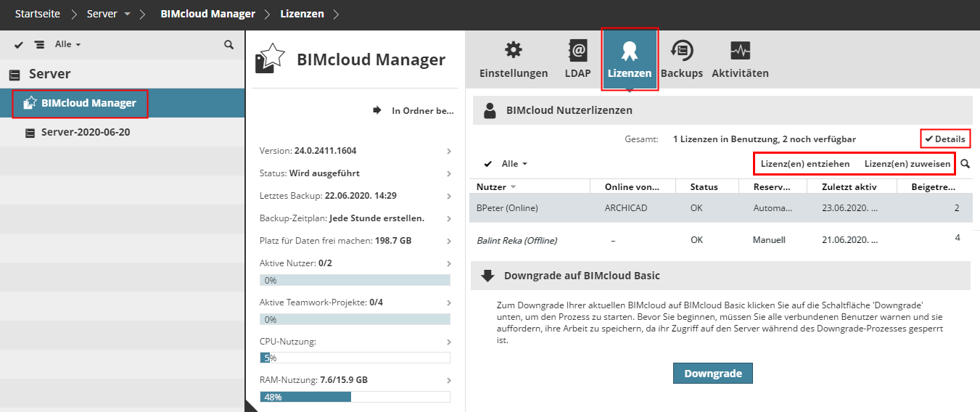Click the checkmark beside the table Alle filter
This screenshot has height=412, width=980.
point(487,164)
